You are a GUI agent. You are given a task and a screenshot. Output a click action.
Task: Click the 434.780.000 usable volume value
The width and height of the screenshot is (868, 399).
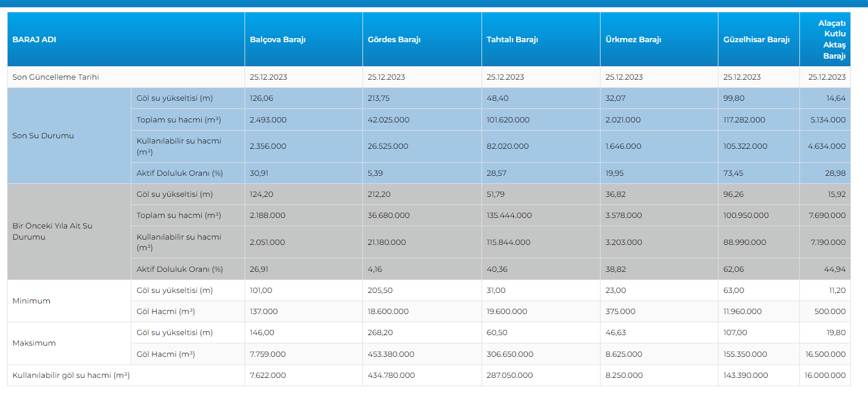[x=391, y=376]
